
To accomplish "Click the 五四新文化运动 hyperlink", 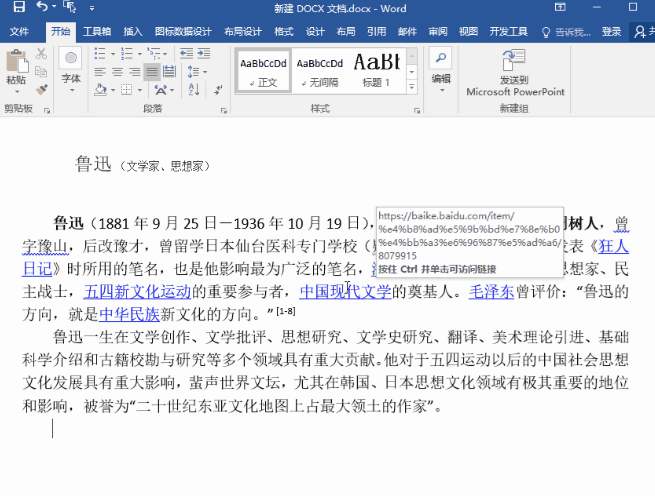I will click(137, 291).
